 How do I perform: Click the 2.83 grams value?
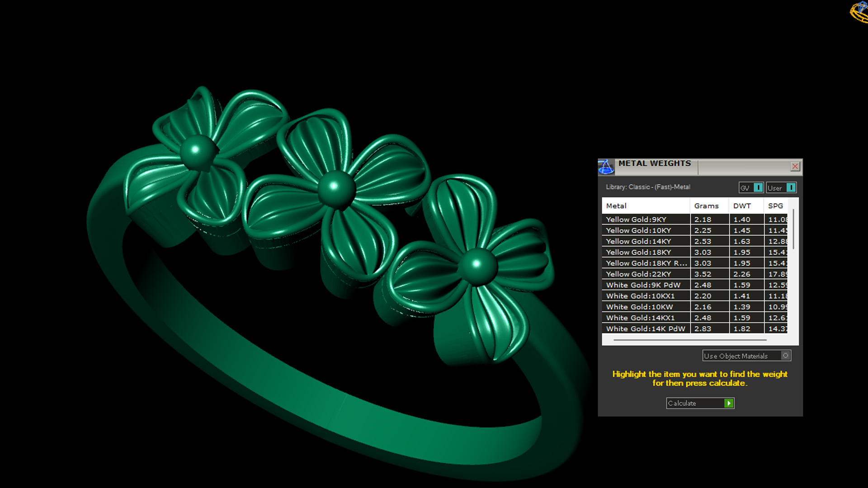(x=703, y=328)
